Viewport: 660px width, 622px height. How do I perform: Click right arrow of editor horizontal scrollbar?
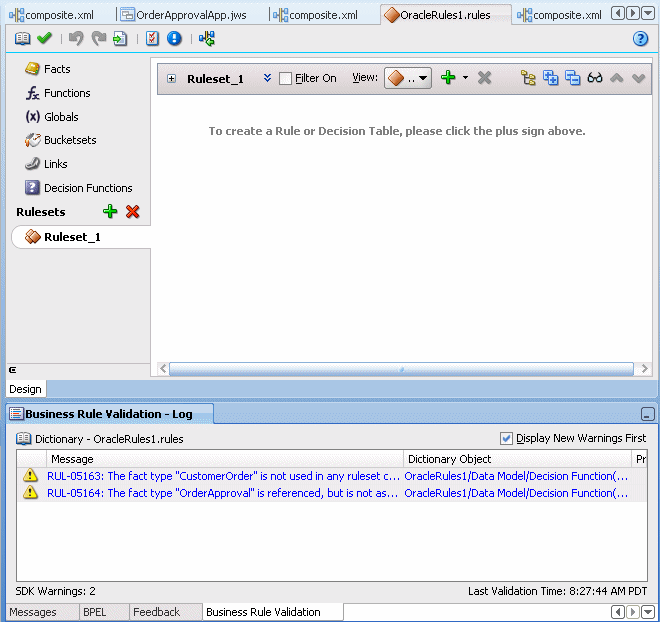(x=644, y=369)
